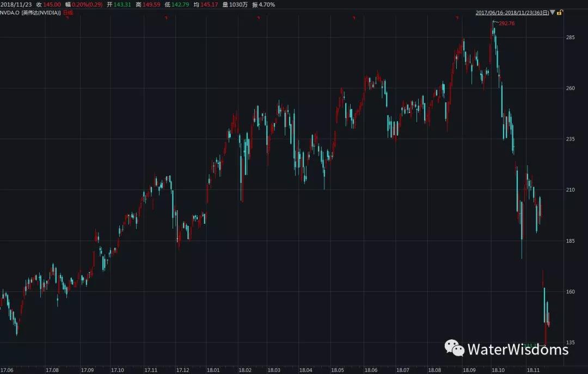Click the open price 143.31
This screenshot has height=374, width=588.
click(122, 4)
